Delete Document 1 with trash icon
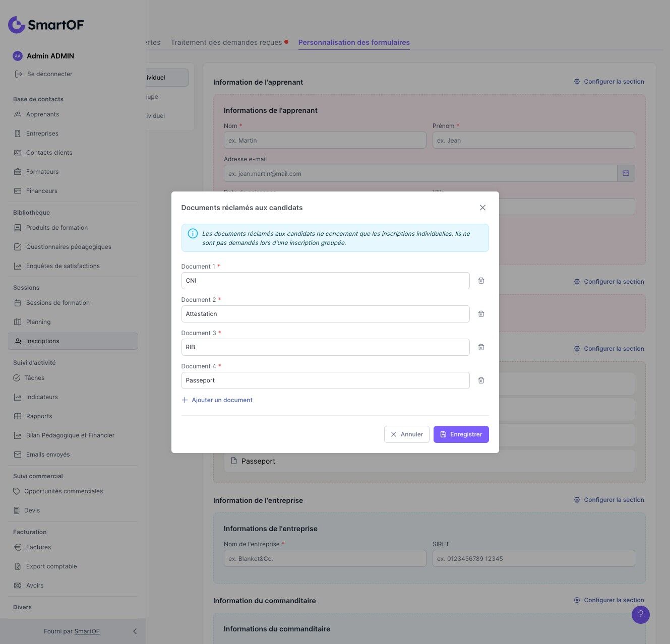Viewport: 670px width, 644px height. click(481, 281)
